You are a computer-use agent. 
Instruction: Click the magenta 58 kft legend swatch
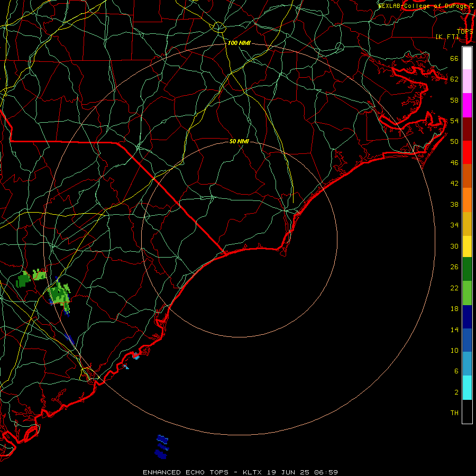pos(467,105)
